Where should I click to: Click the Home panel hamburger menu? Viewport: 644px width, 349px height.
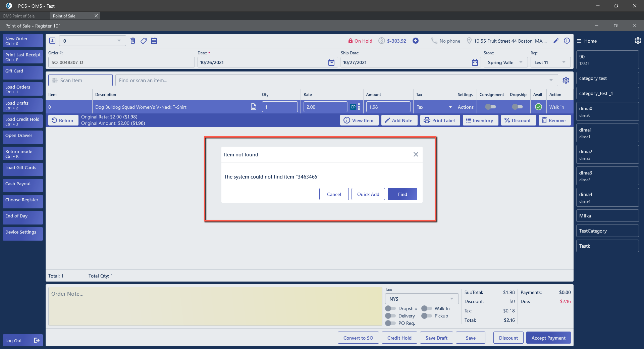coord(579,41)
